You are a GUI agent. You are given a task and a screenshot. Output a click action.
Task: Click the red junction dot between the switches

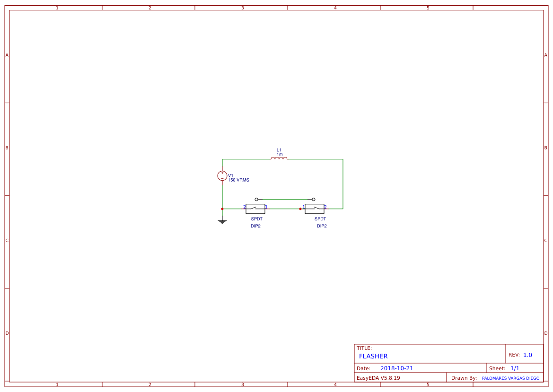[300, 209]
